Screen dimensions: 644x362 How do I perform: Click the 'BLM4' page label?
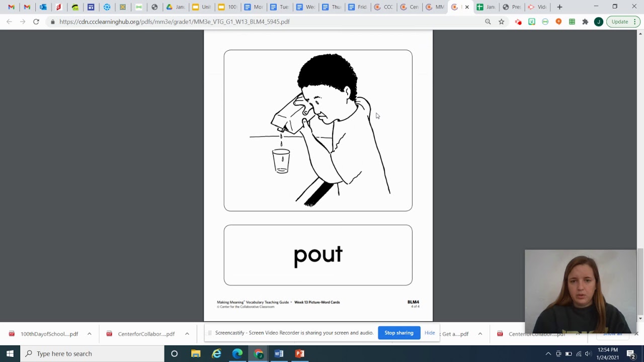[413, 302]
